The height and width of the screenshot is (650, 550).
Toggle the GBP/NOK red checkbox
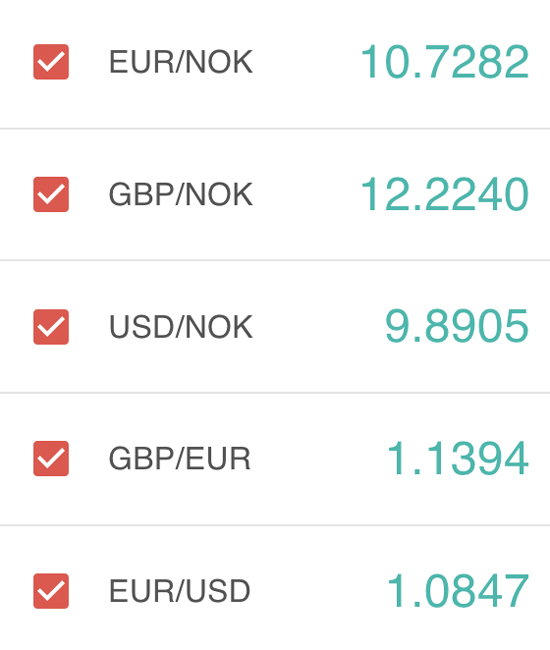click(x=51, y=194)
